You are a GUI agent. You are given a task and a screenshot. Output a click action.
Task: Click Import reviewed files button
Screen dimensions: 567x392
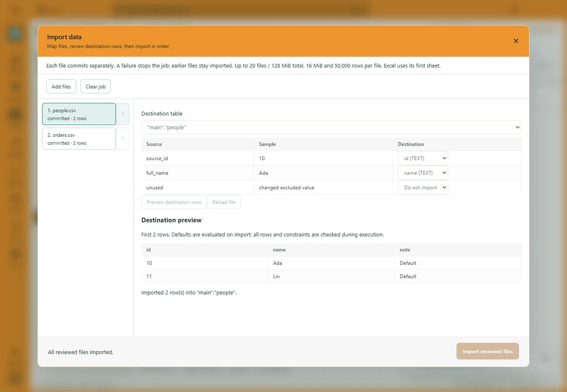click(x=487, y=351)
